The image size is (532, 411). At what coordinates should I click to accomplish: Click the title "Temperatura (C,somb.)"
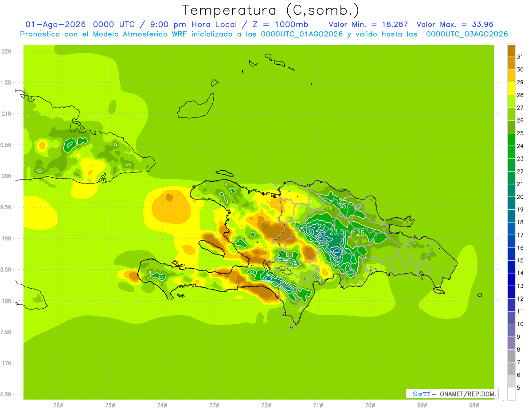270,10
